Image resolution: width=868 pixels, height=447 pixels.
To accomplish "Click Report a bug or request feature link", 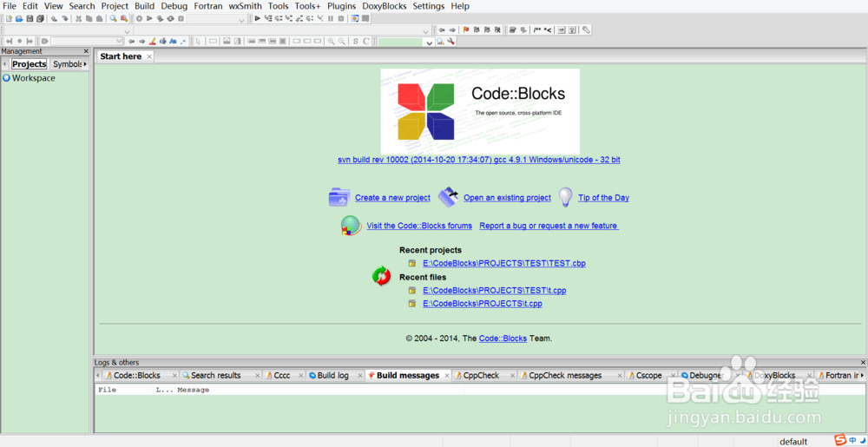I will coord(549,226).
